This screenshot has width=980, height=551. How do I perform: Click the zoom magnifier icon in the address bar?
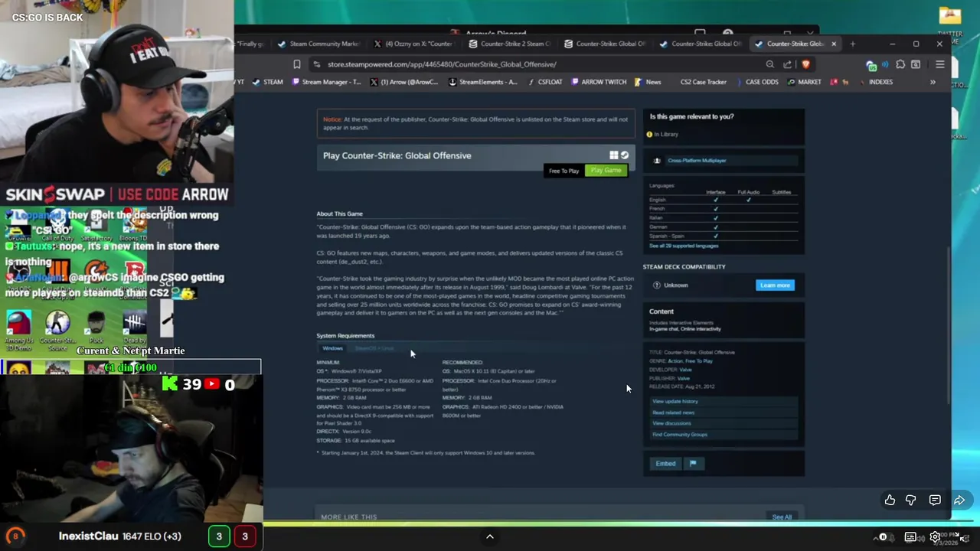[770, 64]
